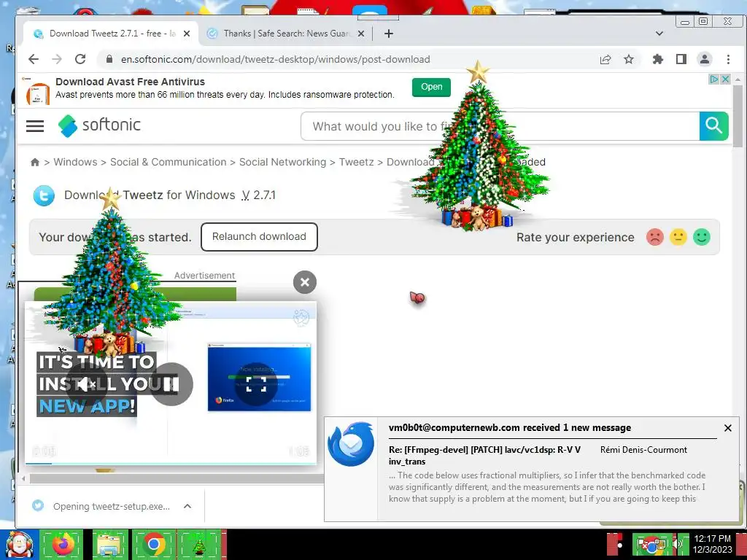Viewport: 747px width, 560px height.
Task: Rate experience with the red sad face
Action: tap(655, 237)
